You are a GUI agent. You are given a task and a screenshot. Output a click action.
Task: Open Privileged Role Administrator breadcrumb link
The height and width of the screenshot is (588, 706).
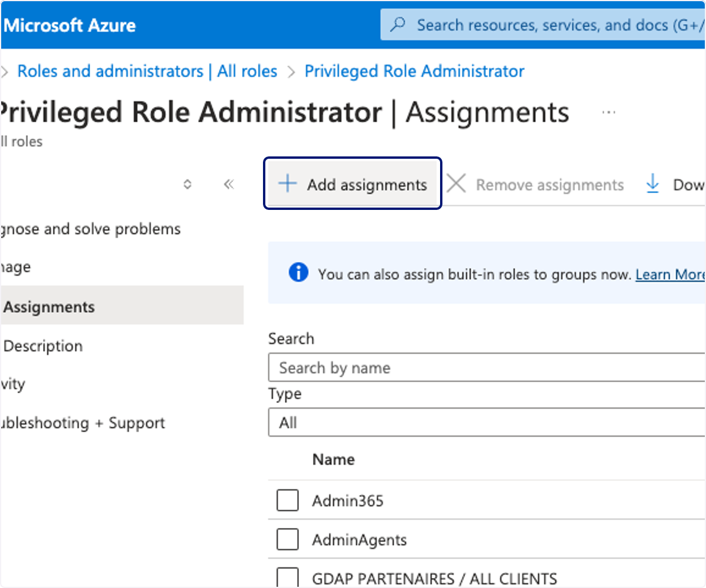414,71
